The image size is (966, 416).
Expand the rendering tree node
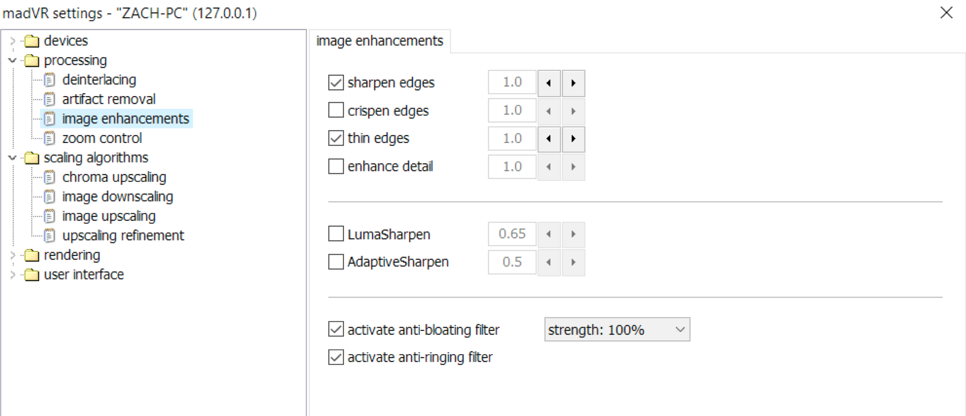pos(12,255)
